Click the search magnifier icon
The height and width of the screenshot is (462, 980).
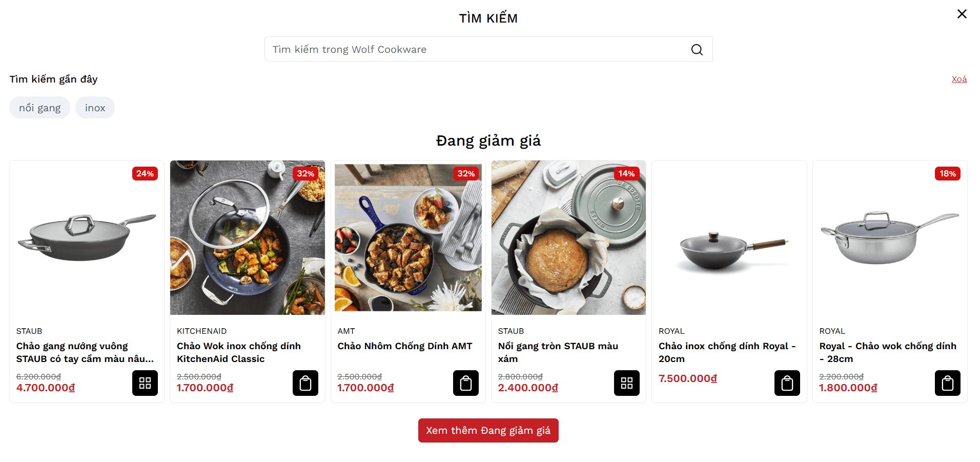[x=697, y=50]
